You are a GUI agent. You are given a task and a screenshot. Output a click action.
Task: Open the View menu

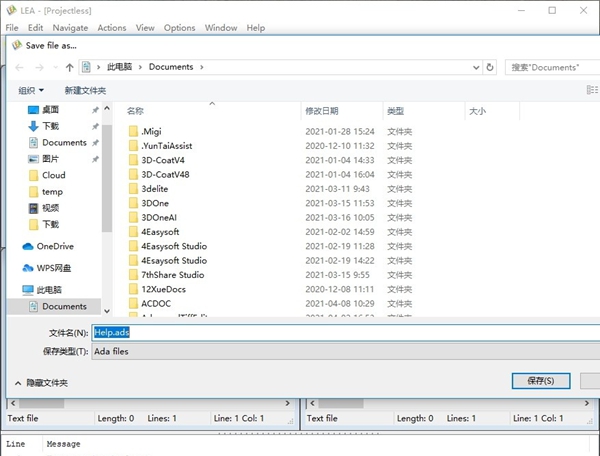(x=145, y=28)
